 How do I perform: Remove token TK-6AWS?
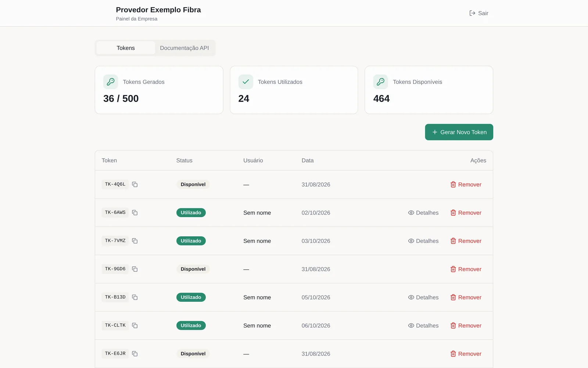coord(466,213)
